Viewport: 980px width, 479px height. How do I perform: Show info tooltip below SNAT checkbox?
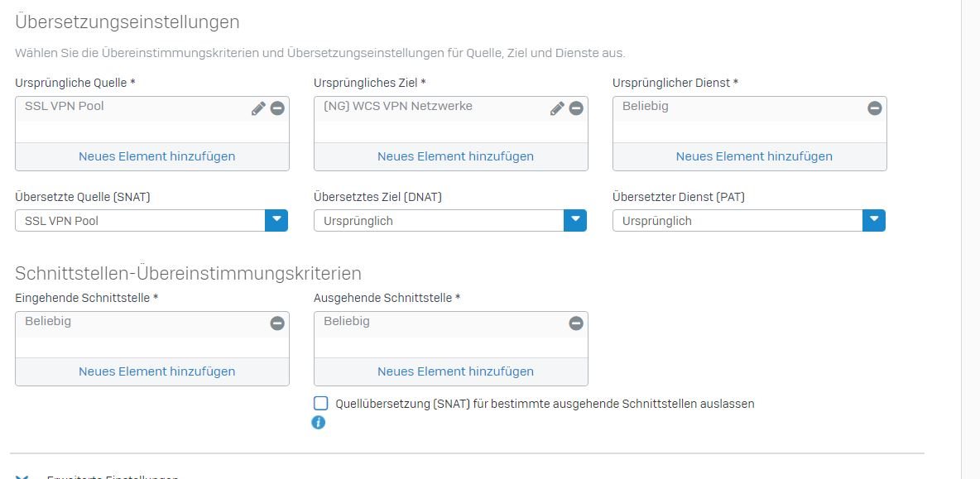click(318, 423)
